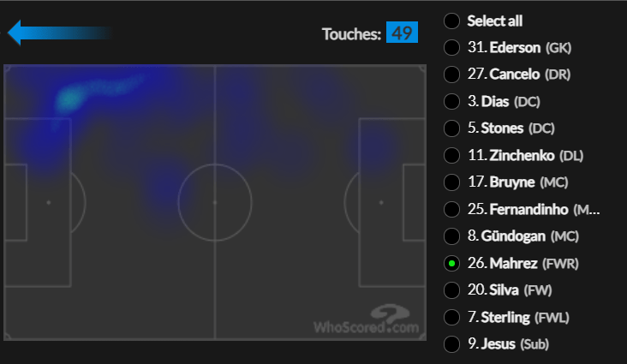Choose the Dias (DC) radio button

pyautogui.click(x=452, y=101)
